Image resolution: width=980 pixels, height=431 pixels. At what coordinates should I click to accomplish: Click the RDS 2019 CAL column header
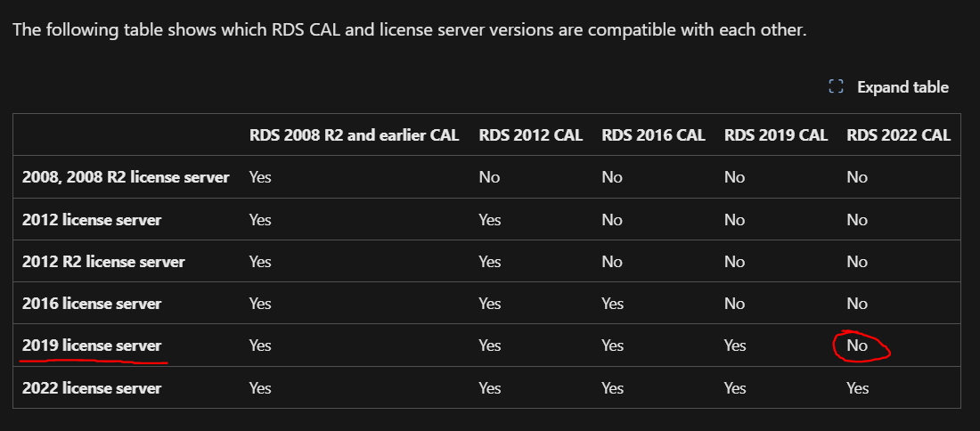[776, 135]
